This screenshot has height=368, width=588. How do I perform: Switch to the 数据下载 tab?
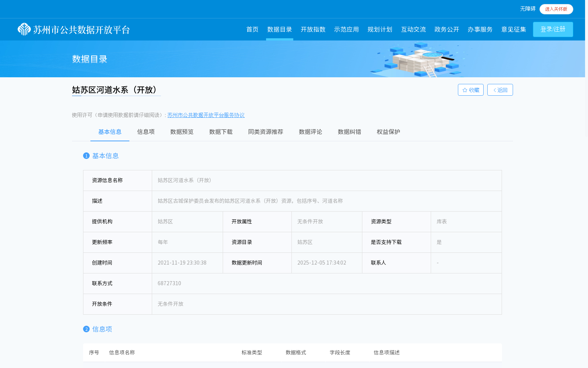(220, 132)
